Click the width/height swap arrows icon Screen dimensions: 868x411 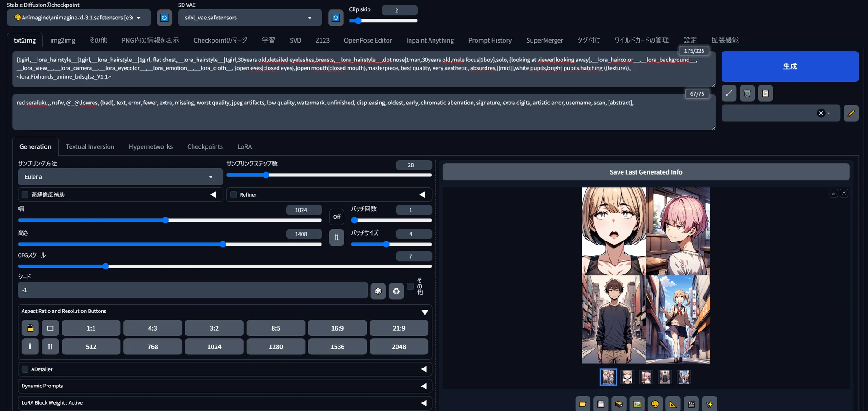pyautogui.click(x=336, y=237)
